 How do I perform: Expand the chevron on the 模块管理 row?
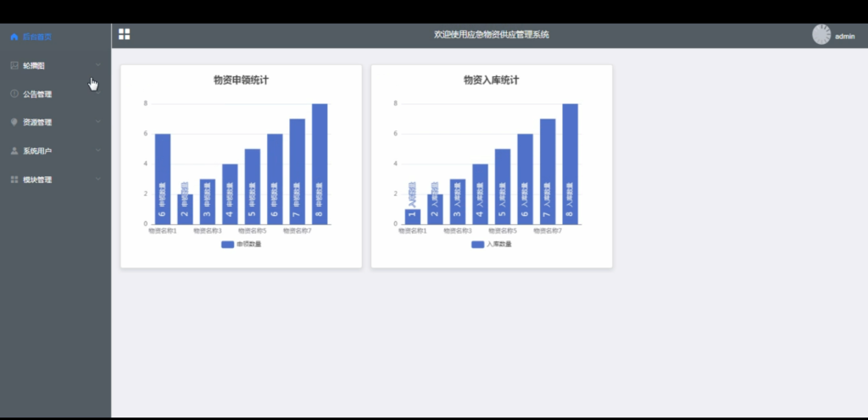[98, 179]
